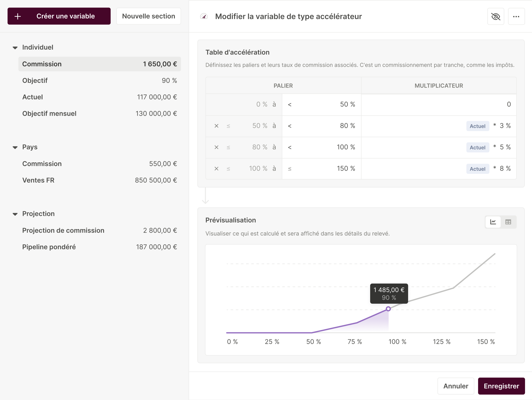Click the accelerator gauge icon beside the title

(x=204, y=17)
